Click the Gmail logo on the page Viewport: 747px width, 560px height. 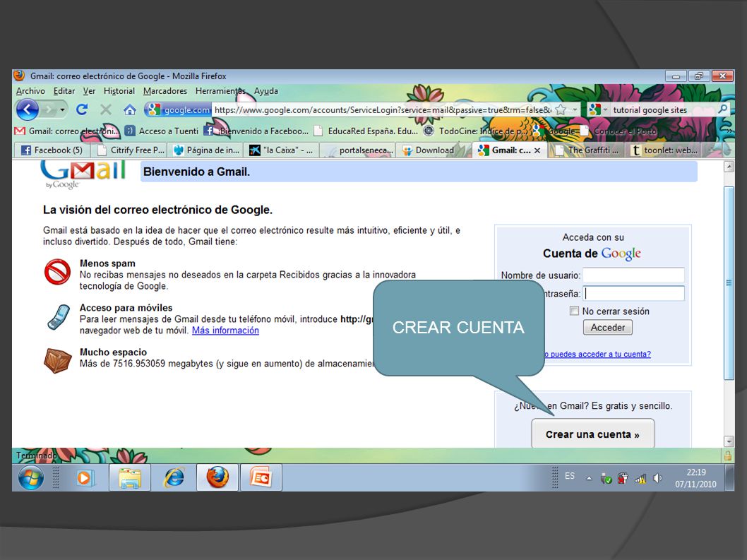(83, 174)
